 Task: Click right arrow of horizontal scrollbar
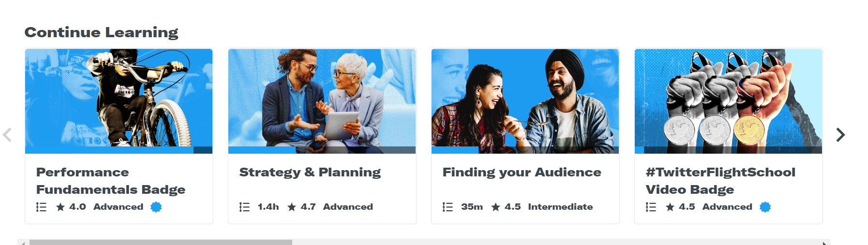tap(825, 243)
